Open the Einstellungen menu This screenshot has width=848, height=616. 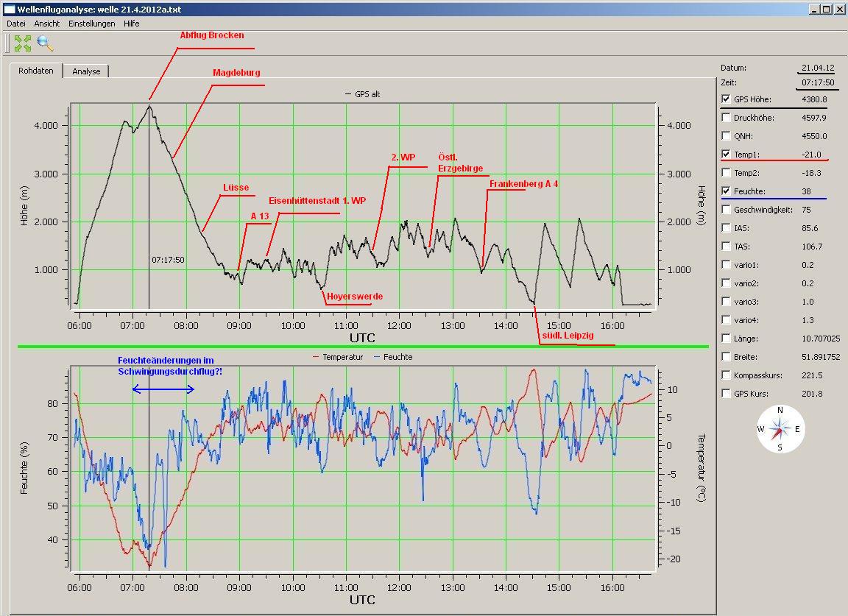pos(92,24)
